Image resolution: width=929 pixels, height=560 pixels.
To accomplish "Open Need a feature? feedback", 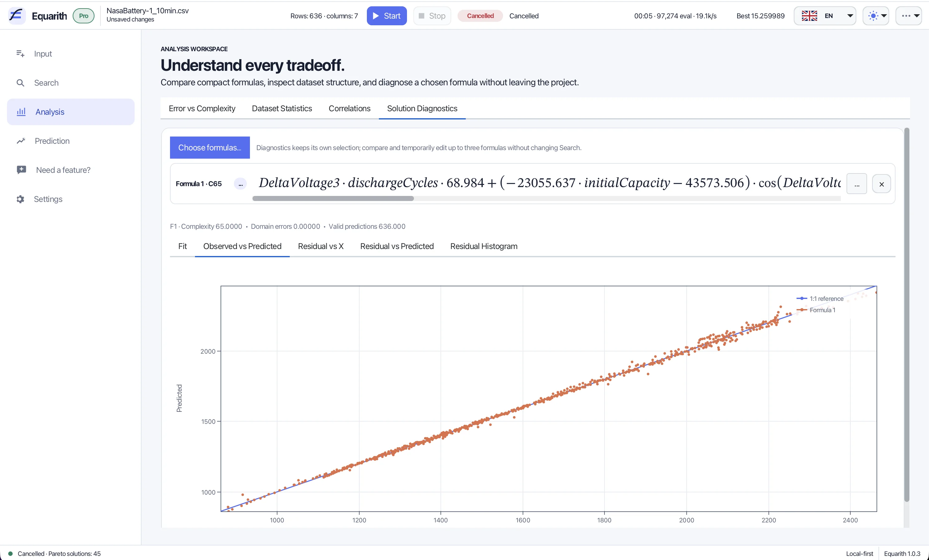I will coord(70,170).
